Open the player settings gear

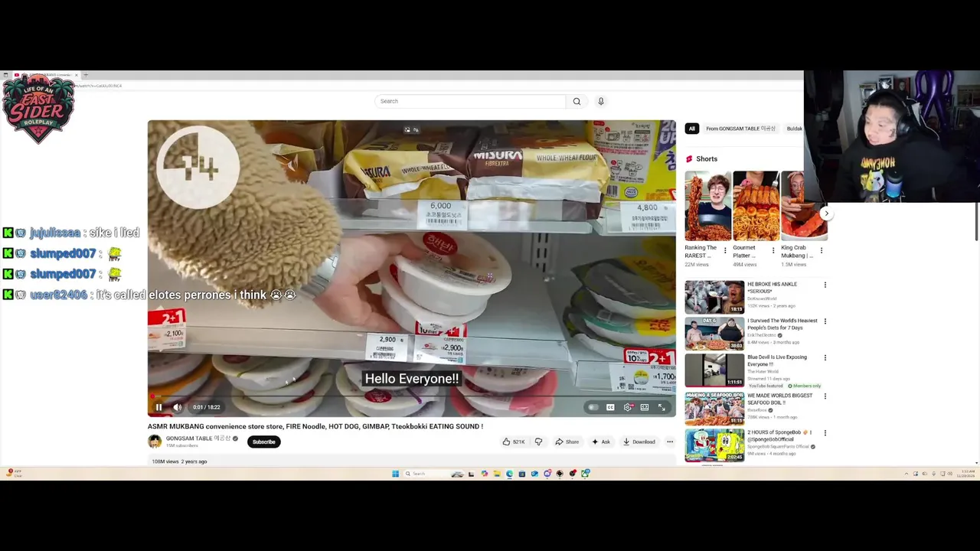627,407
